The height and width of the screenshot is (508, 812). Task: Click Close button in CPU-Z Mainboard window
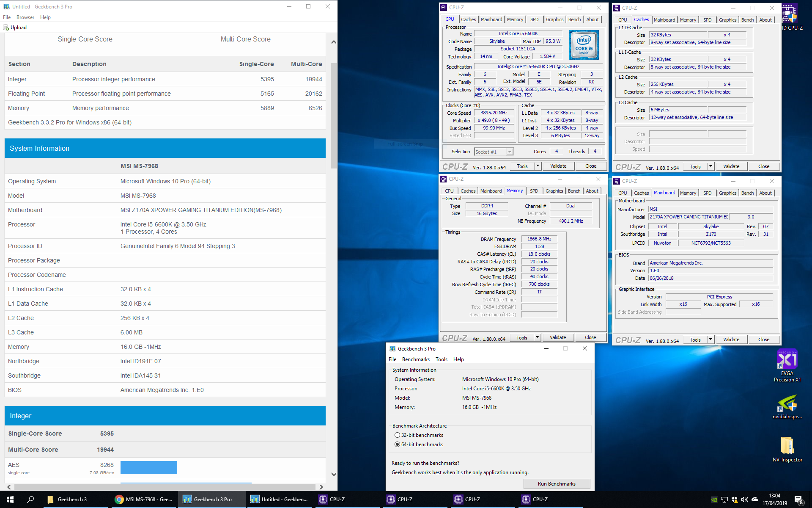click(x=764, y=340)
